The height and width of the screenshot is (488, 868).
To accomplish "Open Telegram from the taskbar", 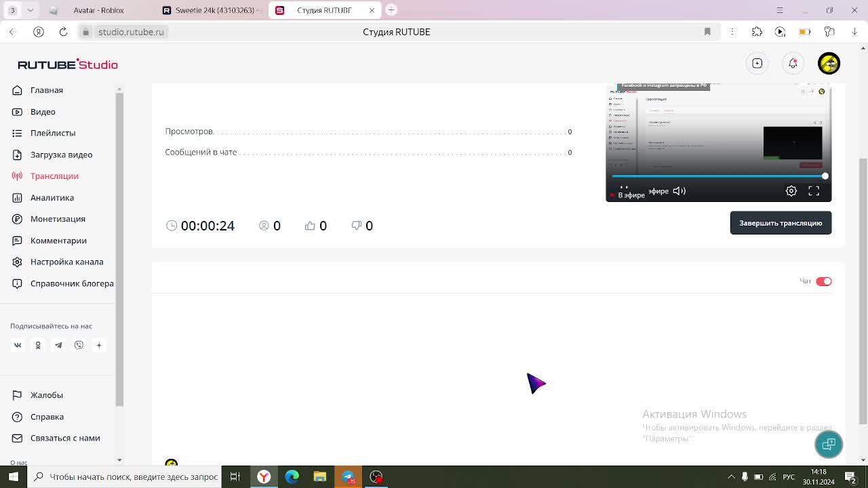I will 349,476.
